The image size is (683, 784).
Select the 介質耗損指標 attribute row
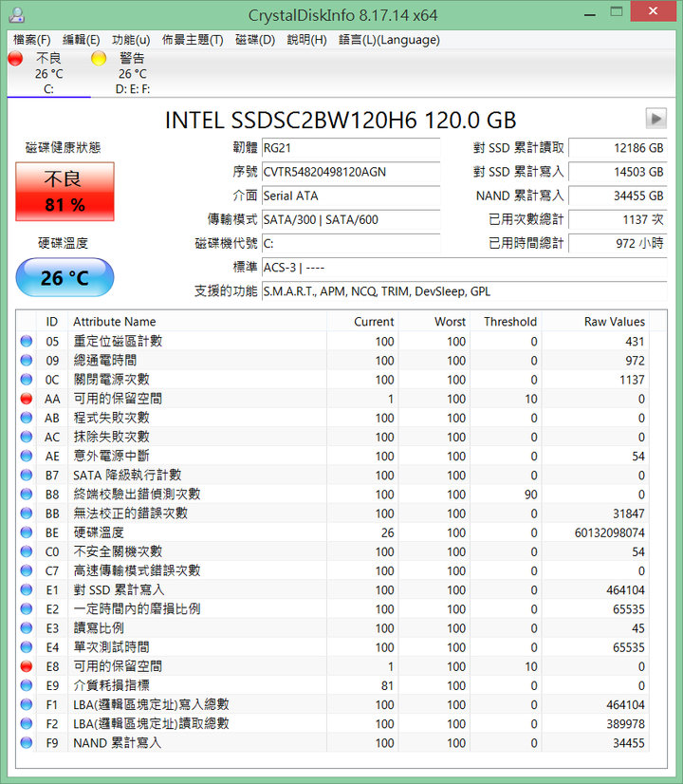coord(334,685)
